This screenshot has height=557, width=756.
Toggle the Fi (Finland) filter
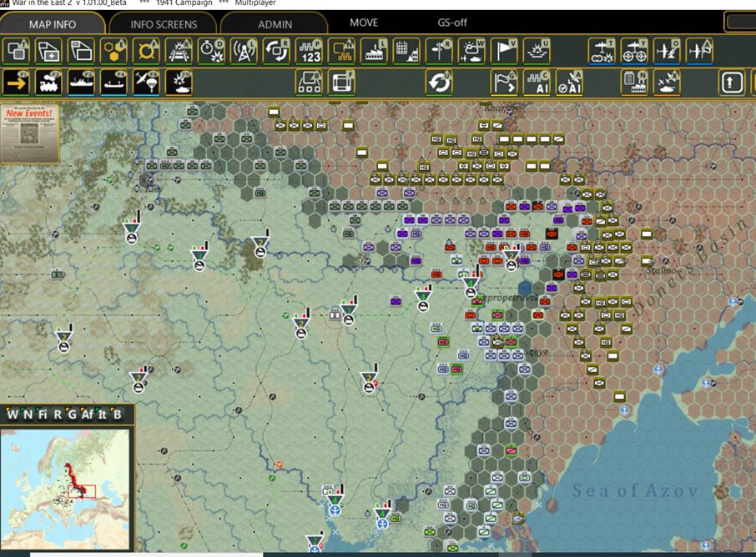click(x=43, y=414)
